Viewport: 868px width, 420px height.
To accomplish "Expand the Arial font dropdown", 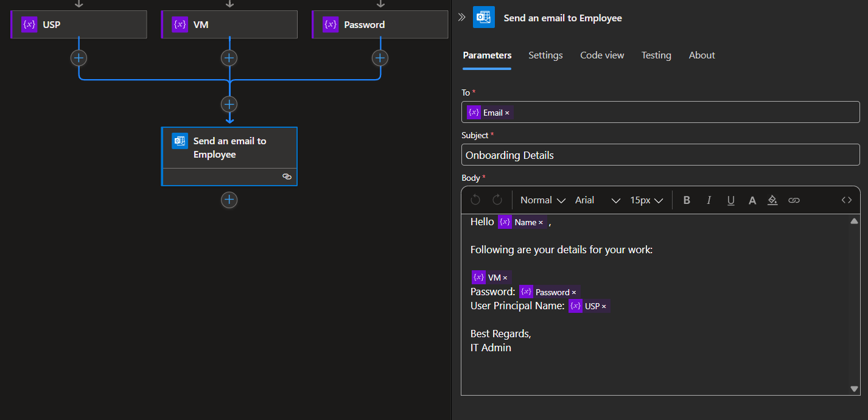I will [x=597, y=200].
